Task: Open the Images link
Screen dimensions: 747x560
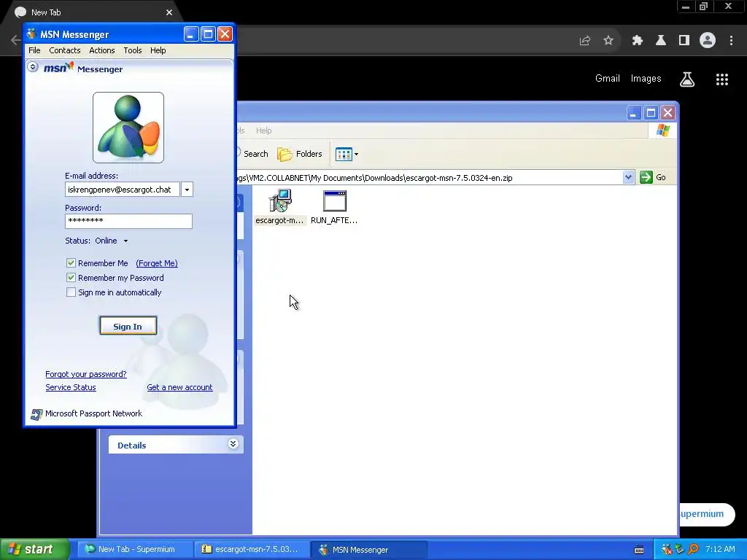Action: (x=646, y=79)
